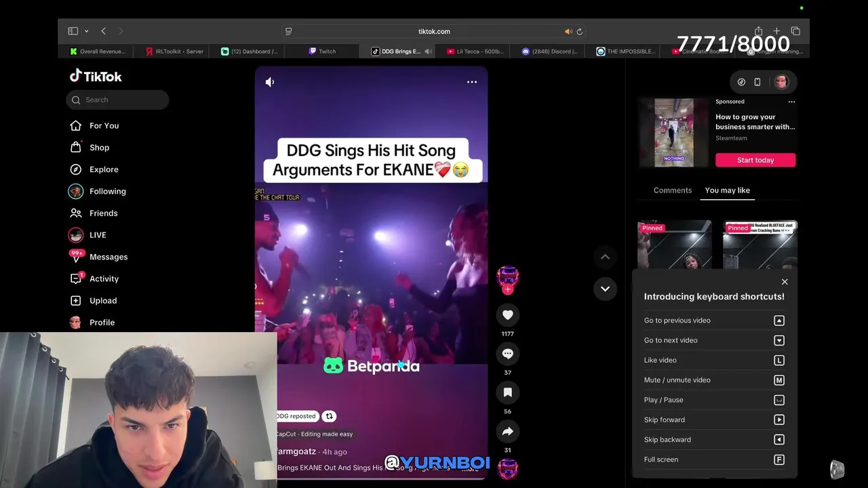This screenshot has width=868, height=488.
Task: Open the spinning sound disc icon
Action: tap(507, 468)
